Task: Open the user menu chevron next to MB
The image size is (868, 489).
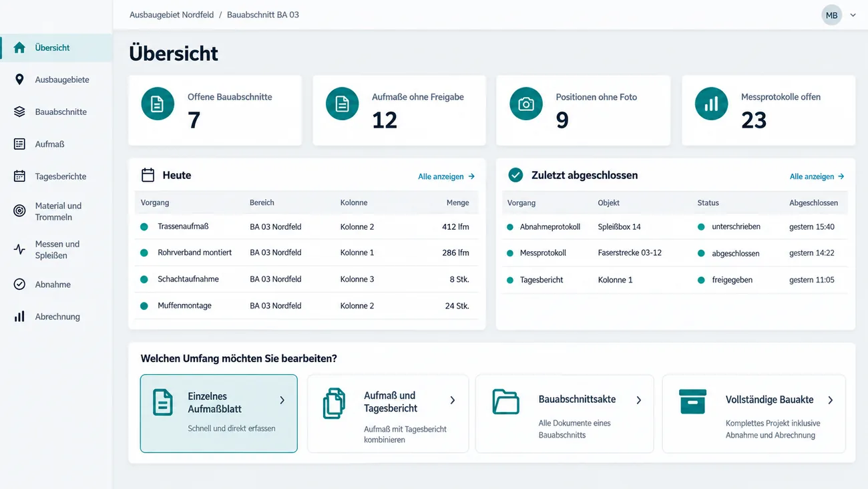Action: (853, 15)
